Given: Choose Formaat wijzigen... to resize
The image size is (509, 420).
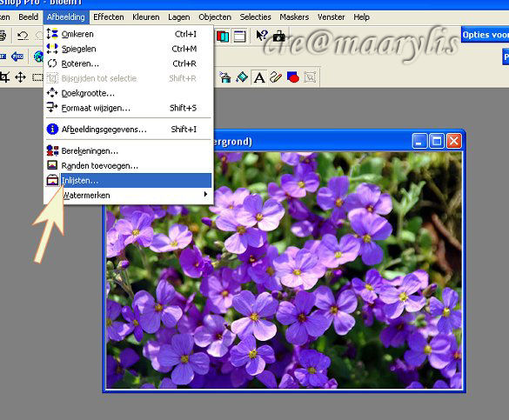Looking at the screenshot, I should [x=129, y=108].
